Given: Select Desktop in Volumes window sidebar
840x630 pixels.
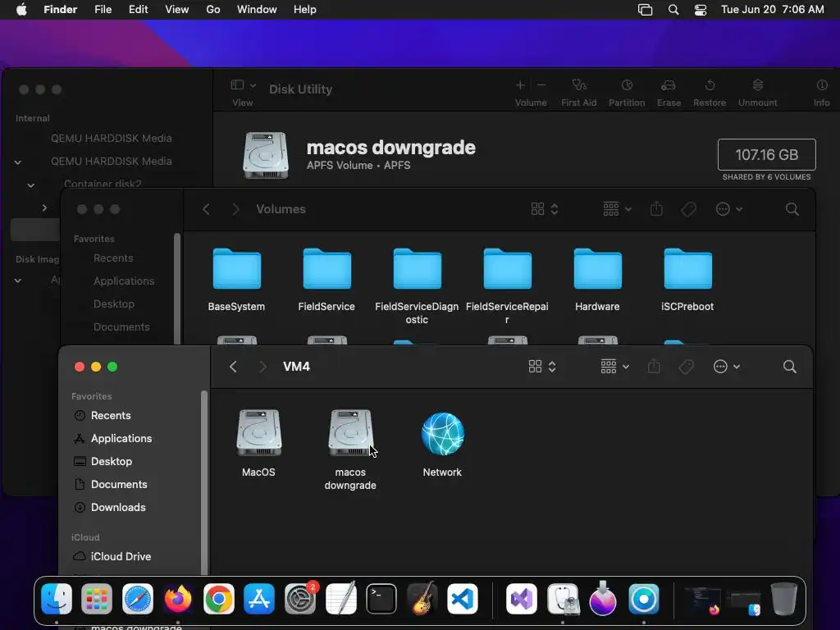Looking at the screenshot, I should point(113,304).
